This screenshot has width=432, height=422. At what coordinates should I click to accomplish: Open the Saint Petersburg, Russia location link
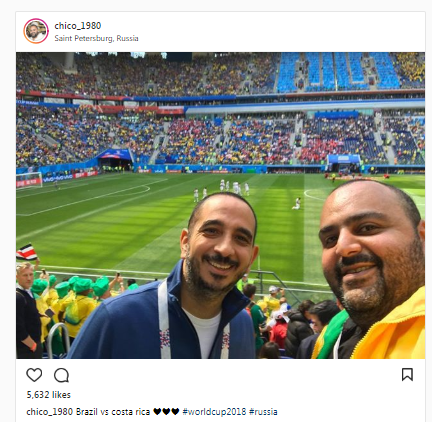click(x=96, y=38)
